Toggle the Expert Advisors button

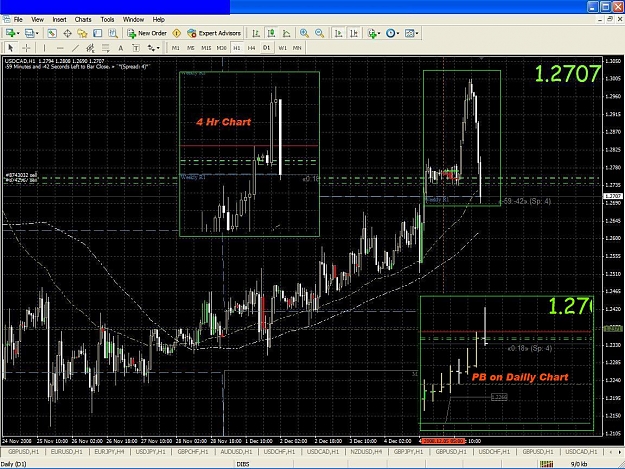click(x=214, y=33)
